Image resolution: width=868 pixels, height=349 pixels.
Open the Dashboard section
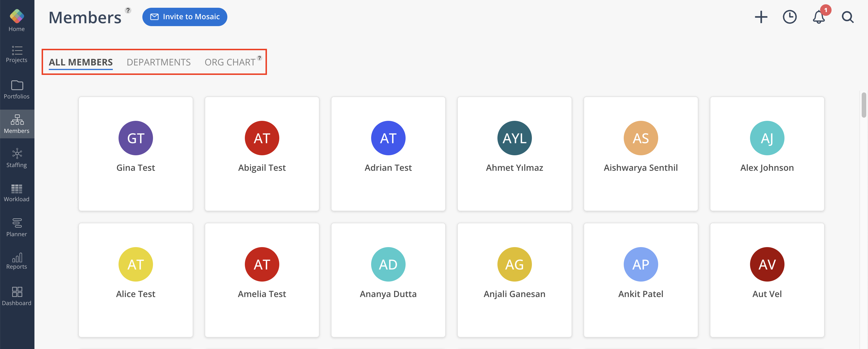(x=17, y=296)
